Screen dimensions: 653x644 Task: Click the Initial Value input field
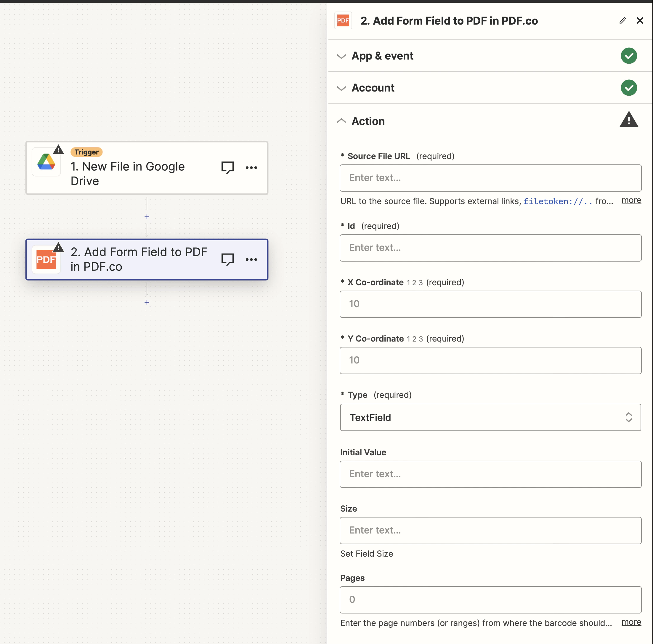(490, 474)
